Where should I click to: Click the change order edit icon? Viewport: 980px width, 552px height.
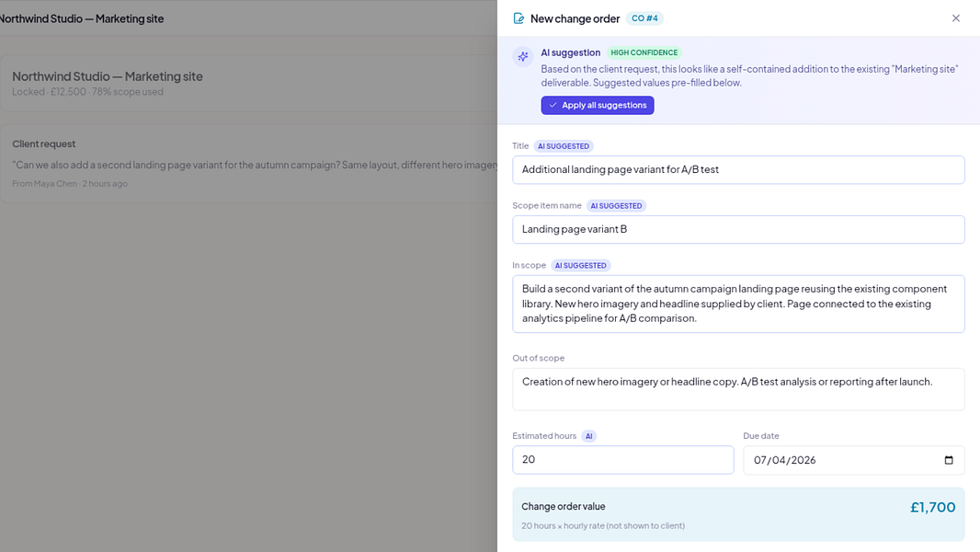[x=518, y=18]
